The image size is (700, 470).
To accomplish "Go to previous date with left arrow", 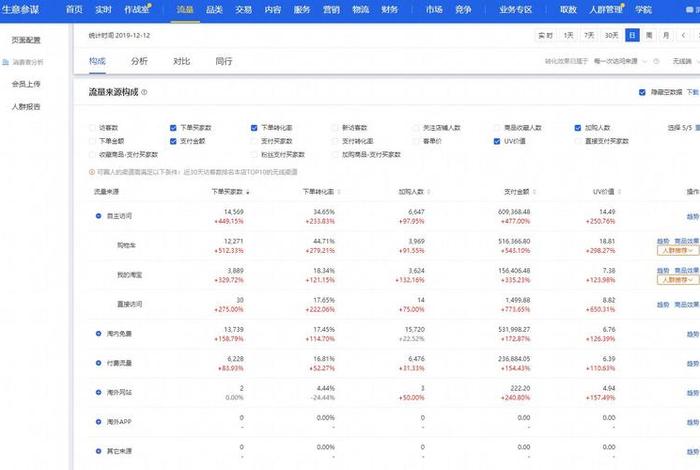I will click(683, 35).
